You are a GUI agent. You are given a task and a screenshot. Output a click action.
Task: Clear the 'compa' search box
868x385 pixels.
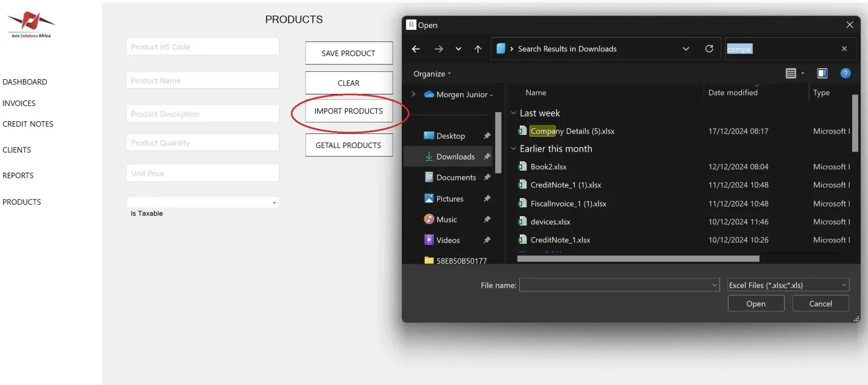click(844, 49)
